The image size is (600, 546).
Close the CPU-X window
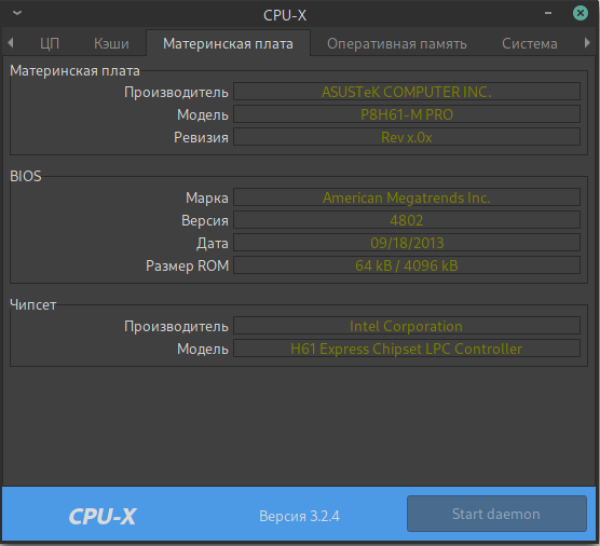click(581, 15)
